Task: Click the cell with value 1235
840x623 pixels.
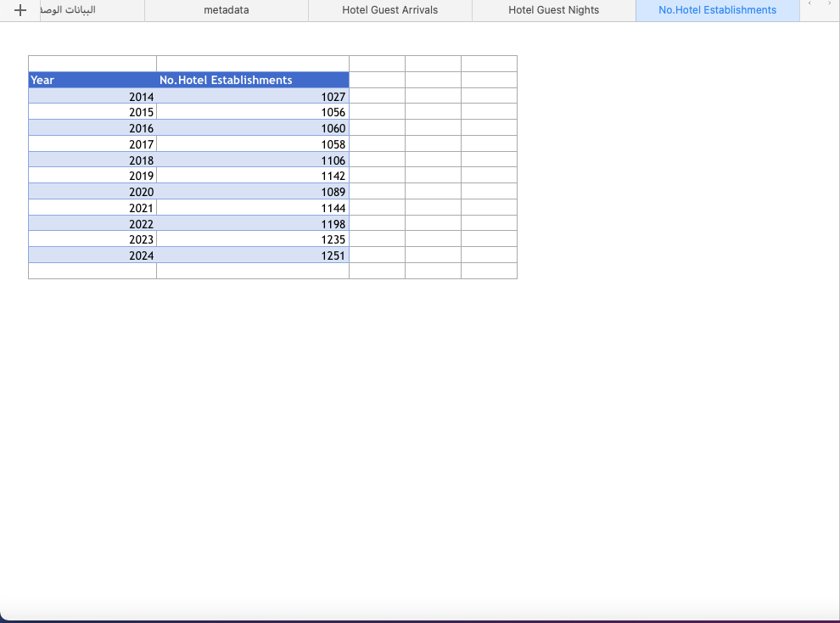Action: coord(252,239)
